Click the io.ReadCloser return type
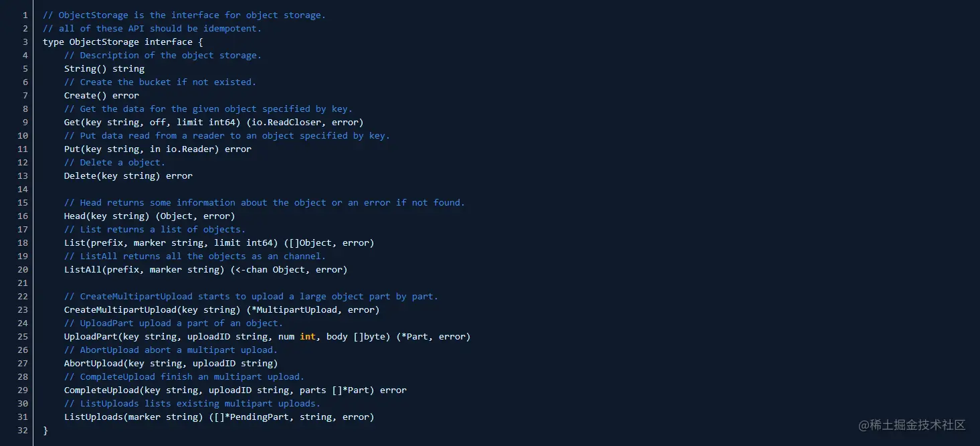The height and width of the screenshot is (446, 980). pyautogui.click(x=304, y=122)
